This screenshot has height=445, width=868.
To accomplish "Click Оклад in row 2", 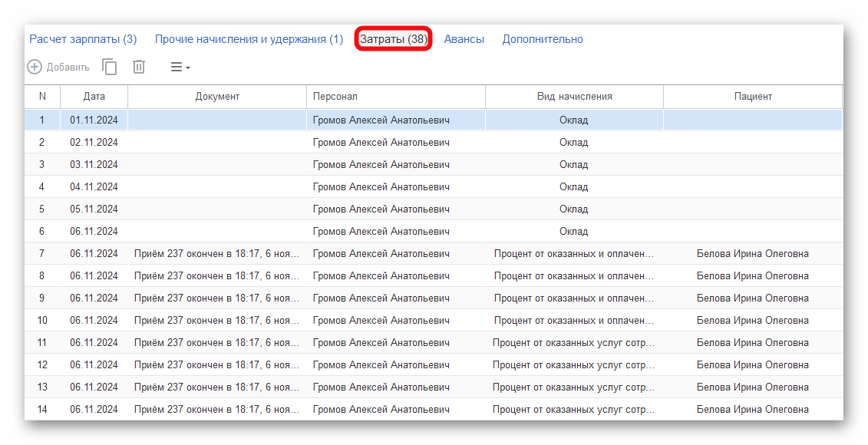I will 573,142.
